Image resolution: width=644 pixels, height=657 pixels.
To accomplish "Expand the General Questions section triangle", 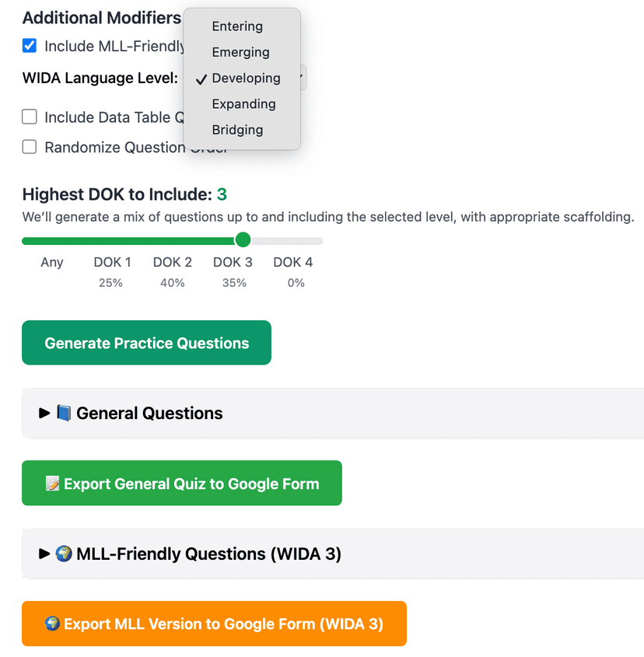I will 44,414.
